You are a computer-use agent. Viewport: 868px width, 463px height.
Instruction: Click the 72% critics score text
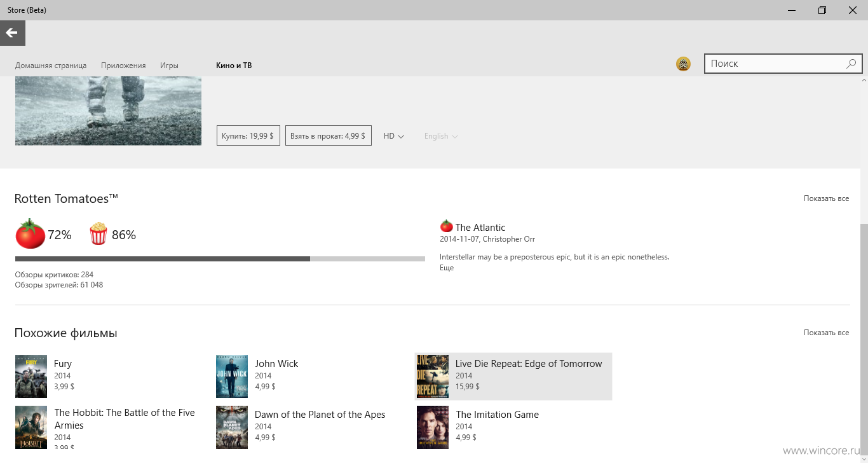pos(60,235)
